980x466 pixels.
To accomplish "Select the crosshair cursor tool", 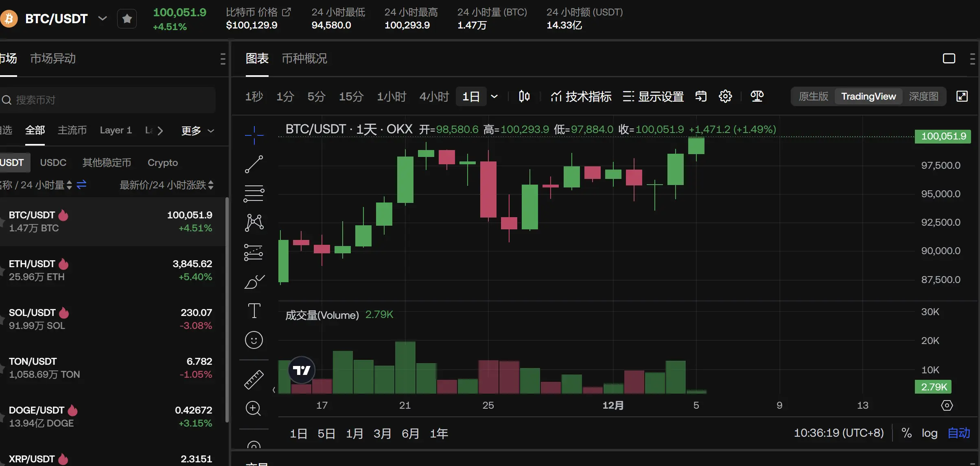I will 253,135.
